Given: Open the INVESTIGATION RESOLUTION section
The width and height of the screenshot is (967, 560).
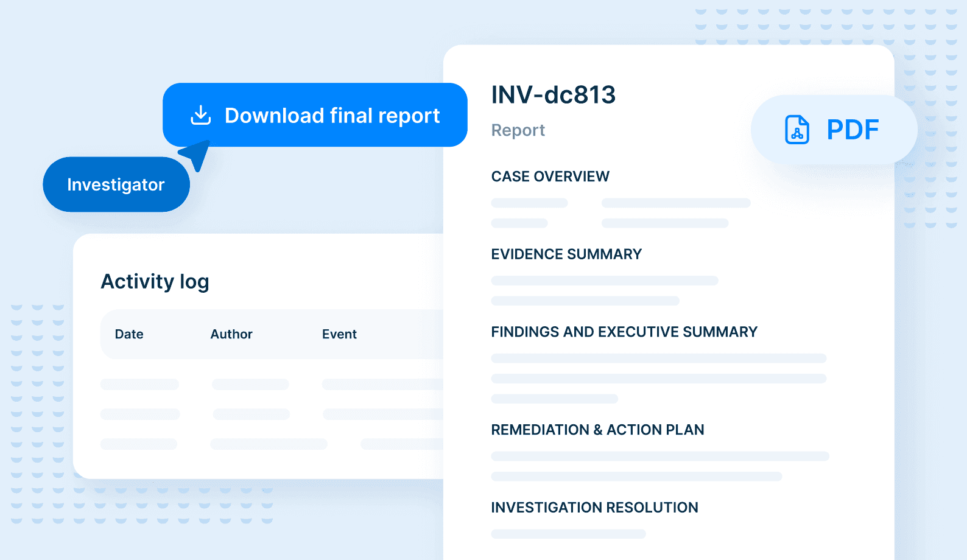Looking at the screenshot, I should [594, 508].
